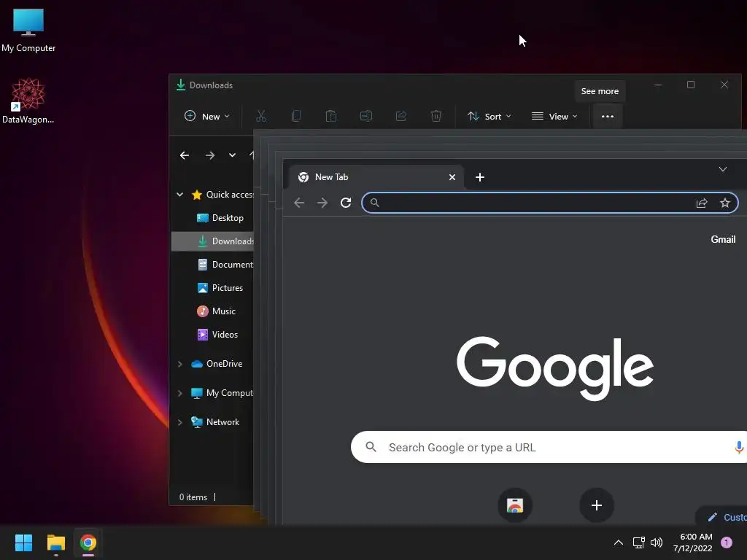Viewport: 747px width, 560px height.
Task: Collapse the Quick access tree node
Action: [x=179, y=194]
